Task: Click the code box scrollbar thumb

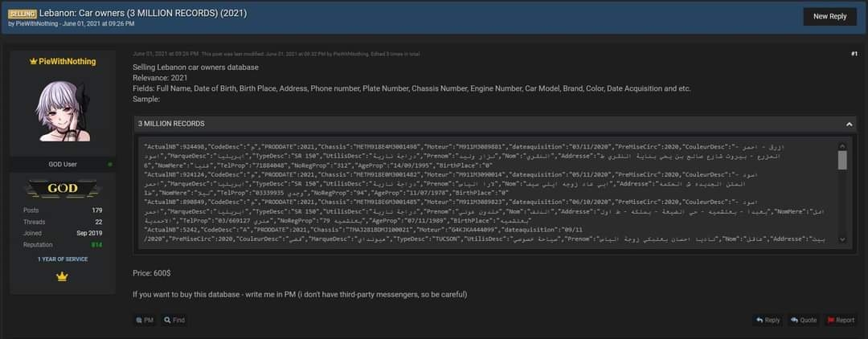Action: coord(842,160)
